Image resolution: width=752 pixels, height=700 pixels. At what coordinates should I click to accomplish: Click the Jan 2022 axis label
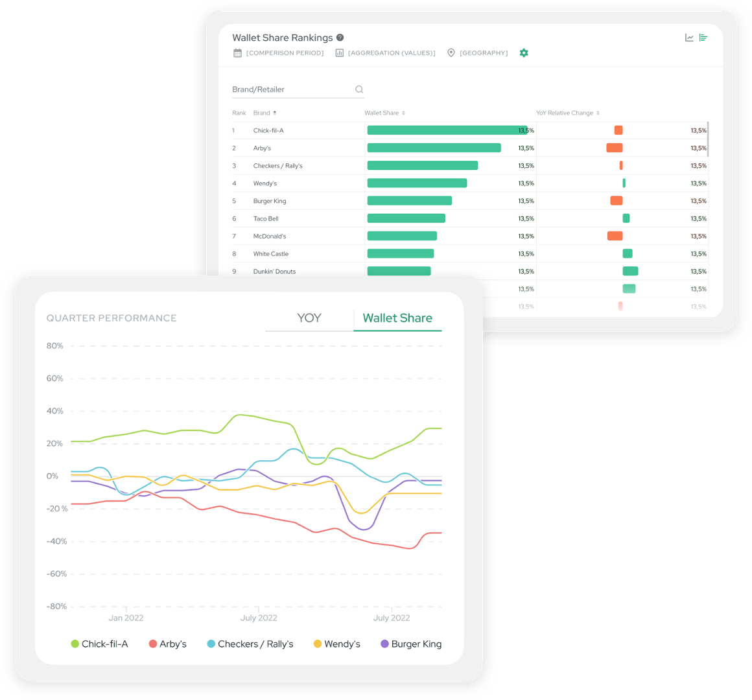tap(126, 618)
